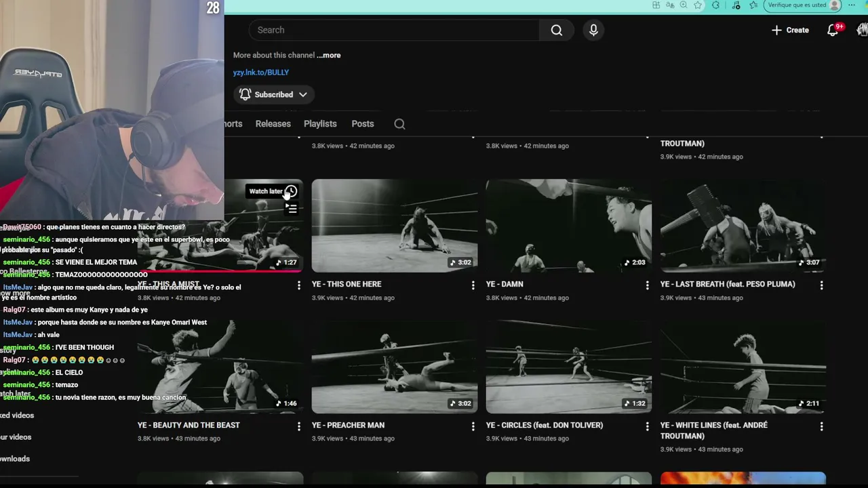Screen dimensions: 868x488
Task: Click chat message 'EL CIELO'
Action: pyautogui.click(x=68, y=373)
